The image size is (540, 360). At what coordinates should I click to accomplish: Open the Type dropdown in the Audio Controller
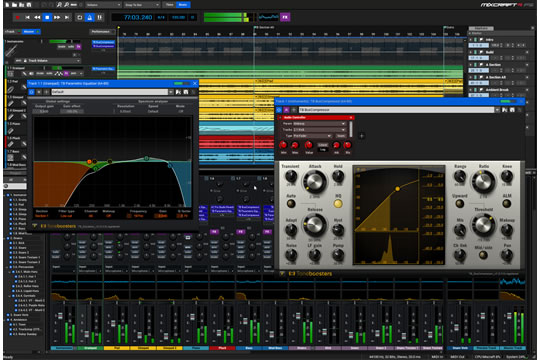pos(312,136)
